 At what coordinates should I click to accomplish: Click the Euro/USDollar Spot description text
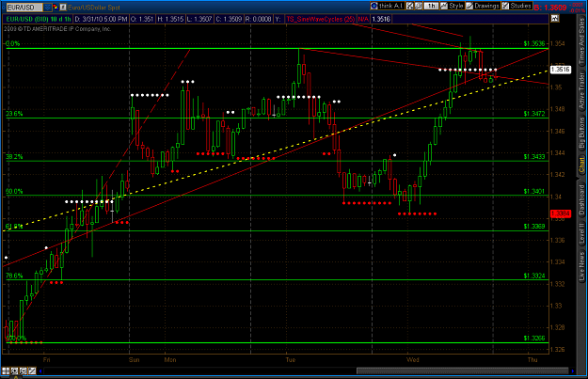tap(94, 8)
